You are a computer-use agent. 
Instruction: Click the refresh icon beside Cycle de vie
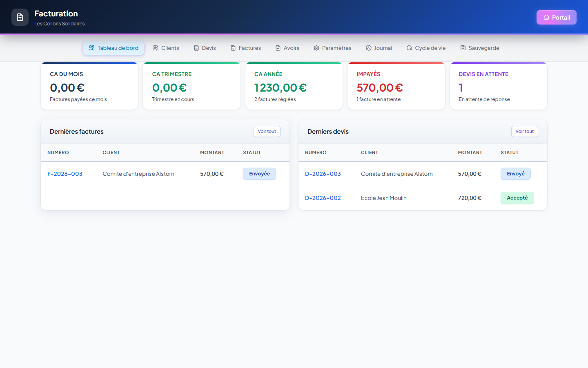coord(409,48)
